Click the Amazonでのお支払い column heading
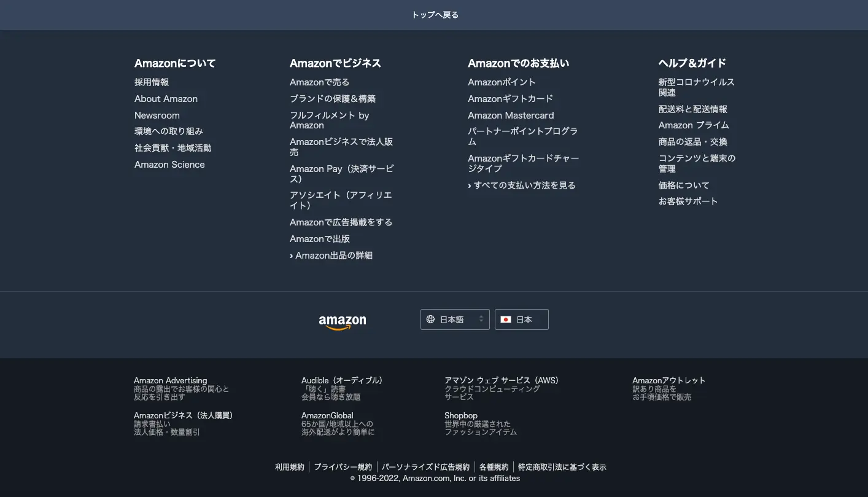Screen dimensions: 868x497 tap(519, 63)
